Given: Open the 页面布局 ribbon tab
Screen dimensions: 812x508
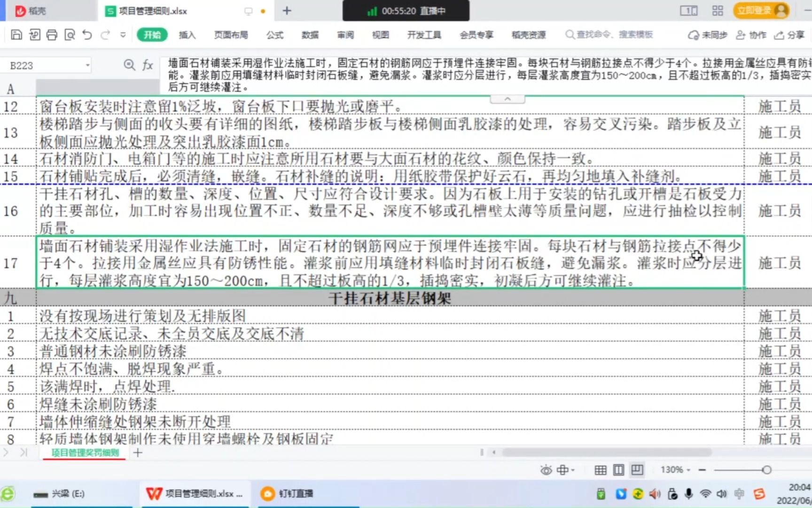Looking at the screenshot, I should coord(231,35).
